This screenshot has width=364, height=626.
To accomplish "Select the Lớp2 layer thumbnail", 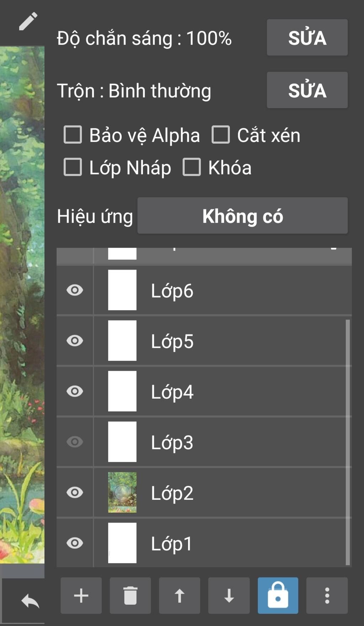I will [122, 492].
